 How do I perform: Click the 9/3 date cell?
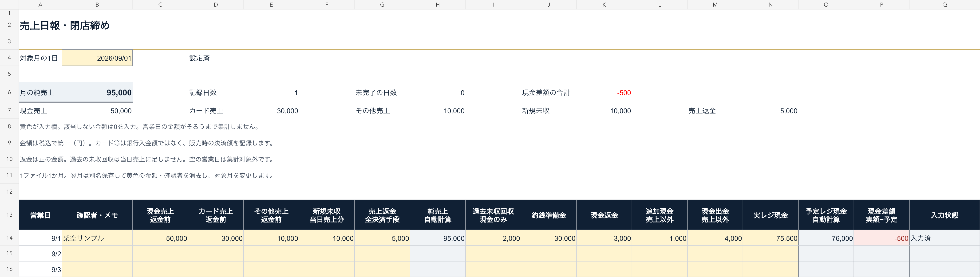(x=40, y=269)
